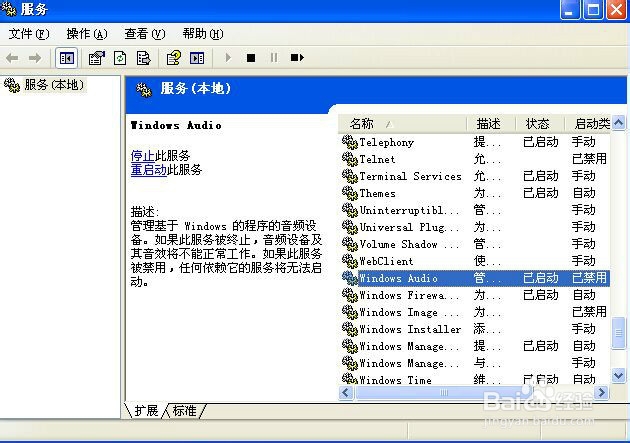
Task: Select the Terminal Services name
Action: point(410,176)
